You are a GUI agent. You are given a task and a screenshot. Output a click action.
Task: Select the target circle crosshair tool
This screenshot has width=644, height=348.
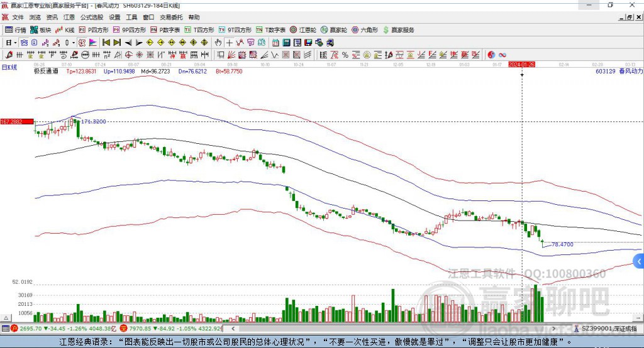coord(128,55)
